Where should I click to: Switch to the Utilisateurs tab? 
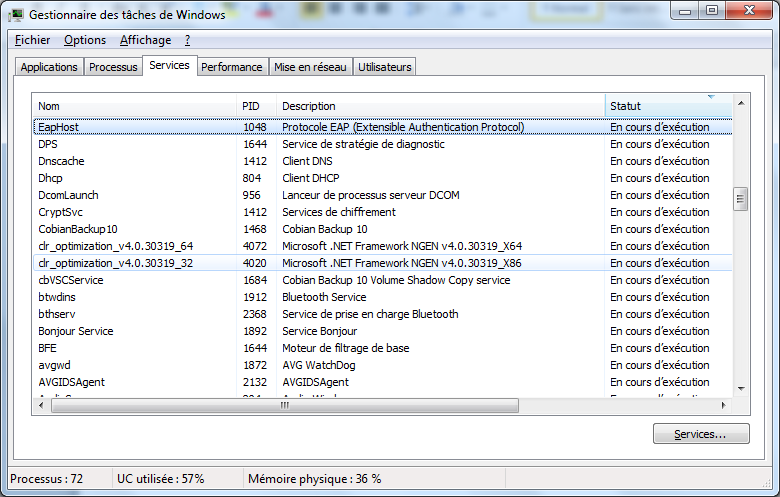point(384,67)
